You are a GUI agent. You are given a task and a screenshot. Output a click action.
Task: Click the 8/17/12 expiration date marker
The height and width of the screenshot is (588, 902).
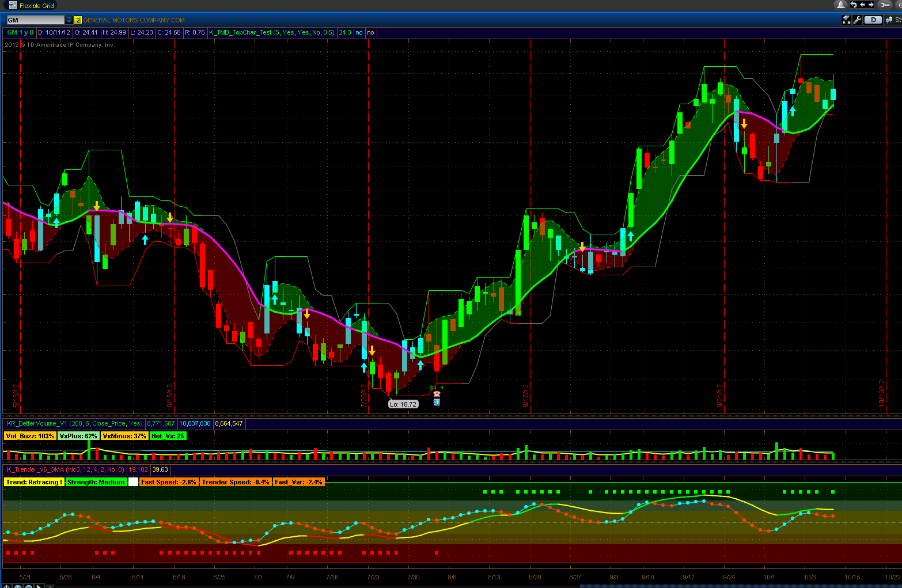click(x=526, y=396)
